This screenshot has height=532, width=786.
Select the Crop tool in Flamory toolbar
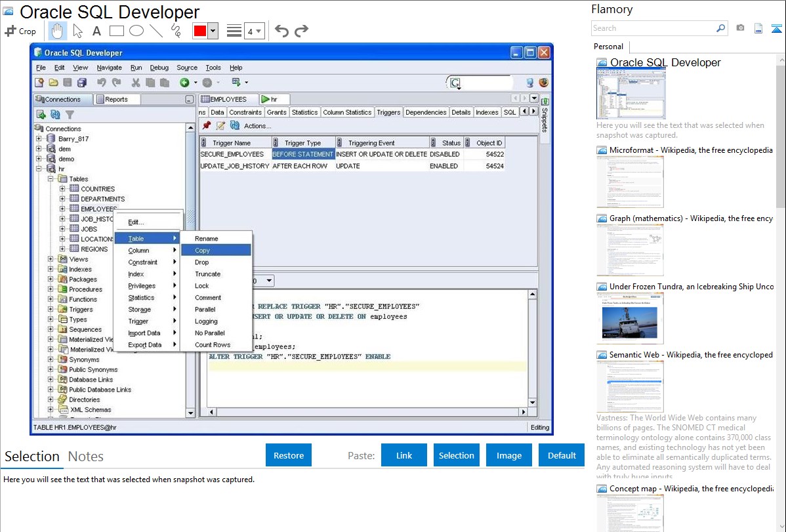click(x=20, y=31)
